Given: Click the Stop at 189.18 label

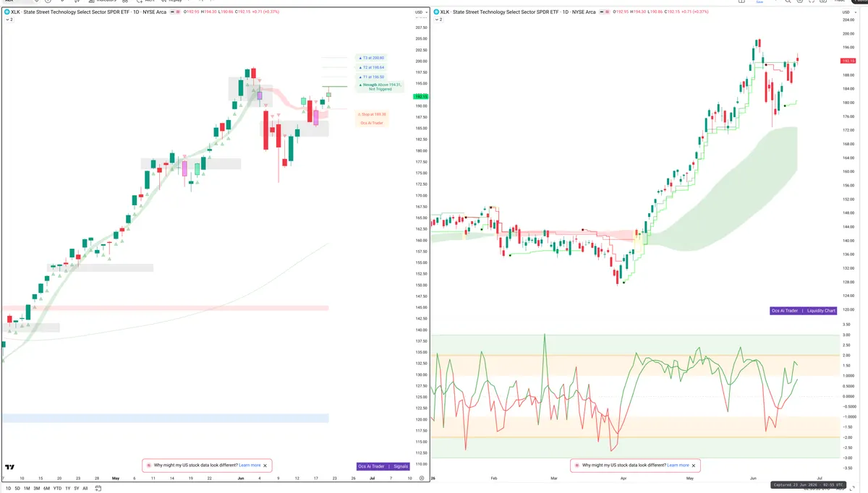Looking at the screenshot, I should click(372, 114).
